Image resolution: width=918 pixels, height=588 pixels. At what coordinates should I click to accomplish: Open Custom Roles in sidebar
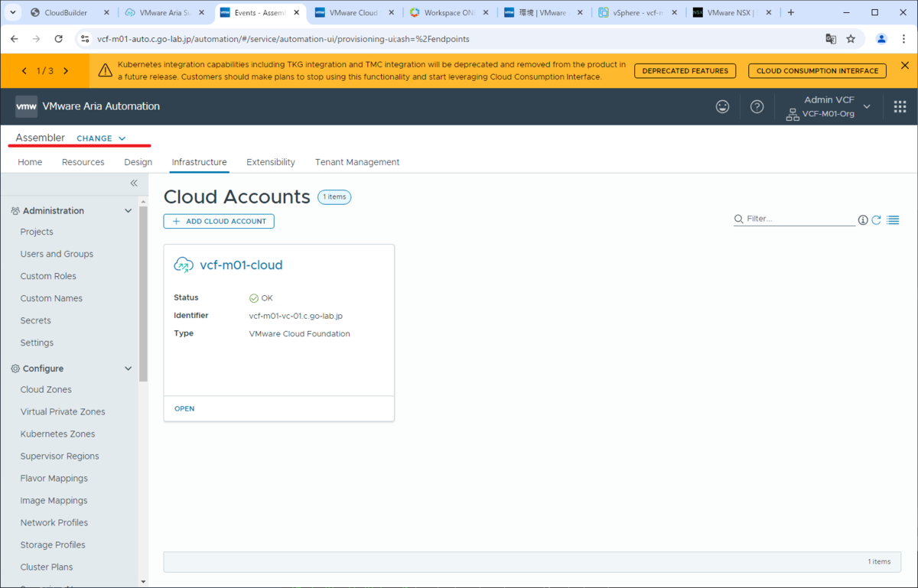(48, 276)
